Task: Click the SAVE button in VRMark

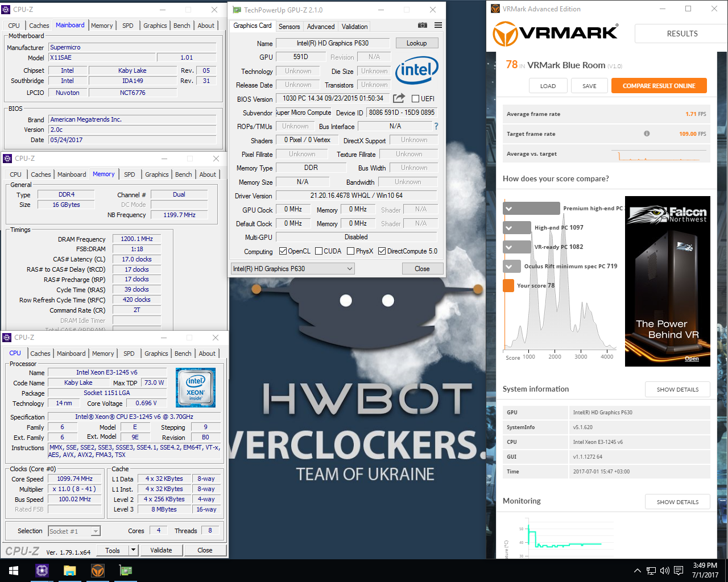Action: pos(589,86)
